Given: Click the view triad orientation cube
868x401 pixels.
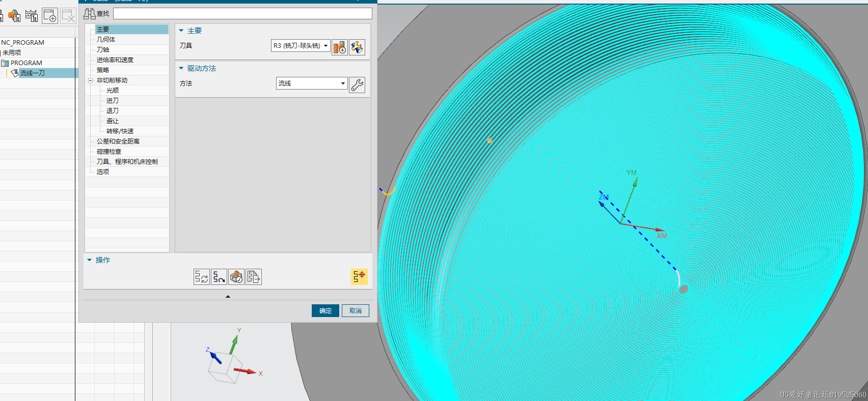Looking at the screenshot, I should point(224,368).
